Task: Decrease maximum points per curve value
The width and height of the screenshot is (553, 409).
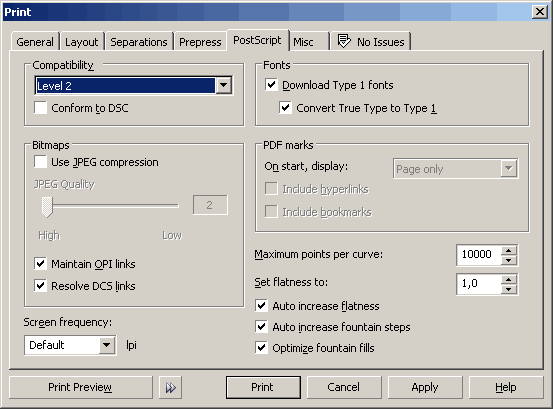Action: point(509,260)
